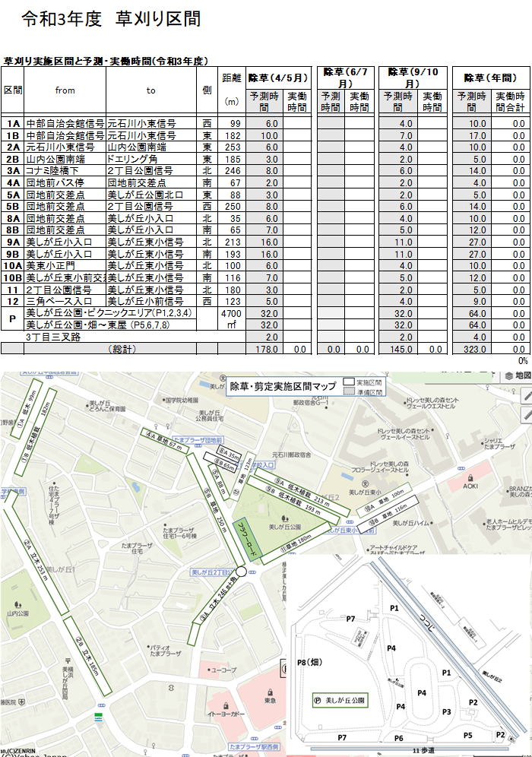Click the white 実施区間 legend swatch
The image size is (532, 757).
[x=349, y=382]
